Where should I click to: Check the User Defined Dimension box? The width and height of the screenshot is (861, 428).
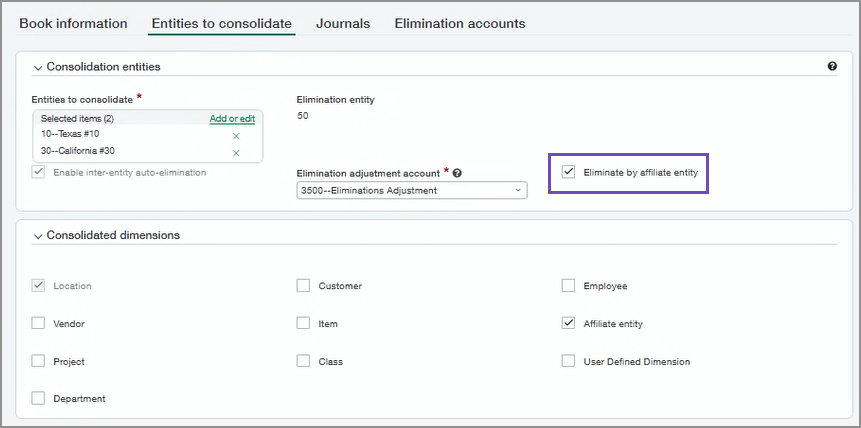[x=569, y=361]
